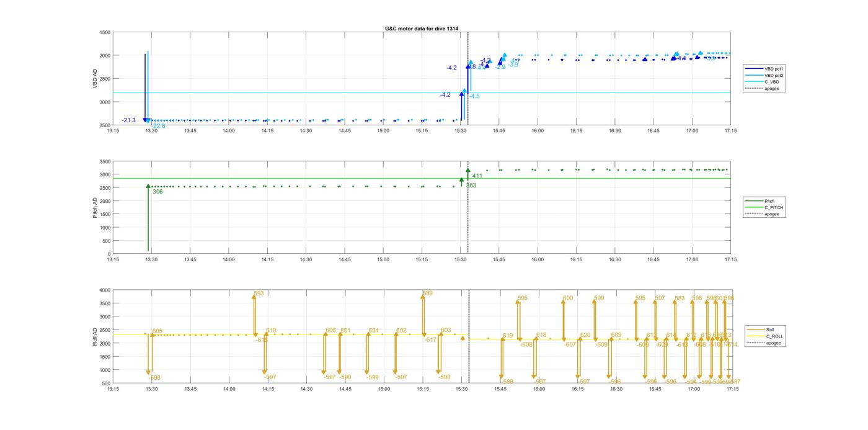The height and width of the screenshot is (430, 868).
Task: Click the '602' label in the Roll plot
Action: [401, 331]
